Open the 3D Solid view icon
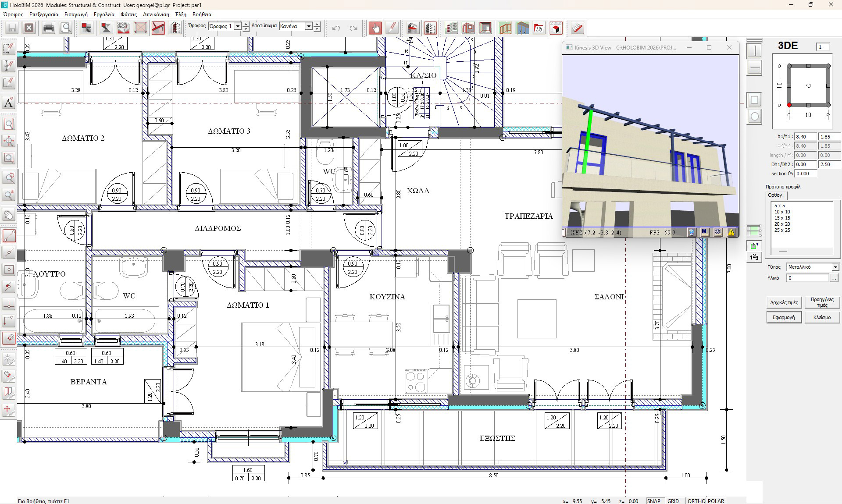 click(x=556, y=28)
